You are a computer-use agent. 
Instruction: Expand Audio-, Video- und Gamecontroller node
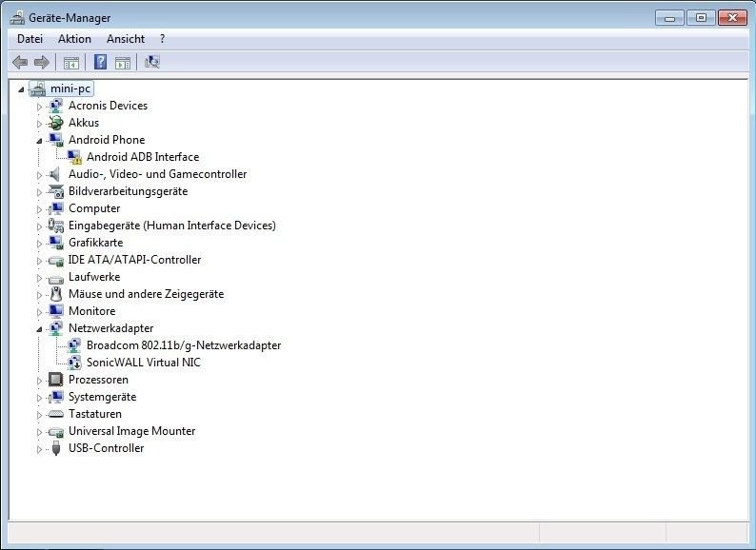[x=39, y=175]
